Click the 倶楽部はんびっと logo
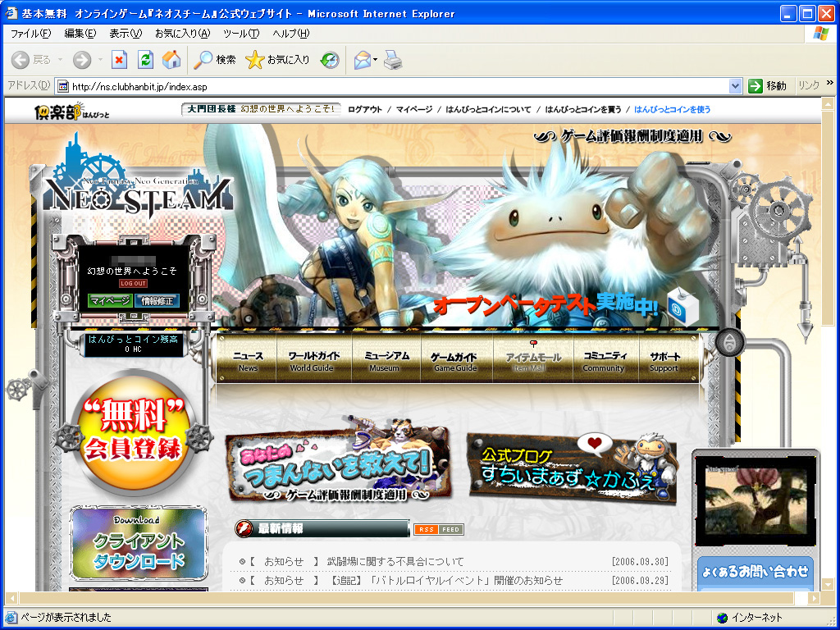Viewport: 840px width, 630px height. coord(72,111)
